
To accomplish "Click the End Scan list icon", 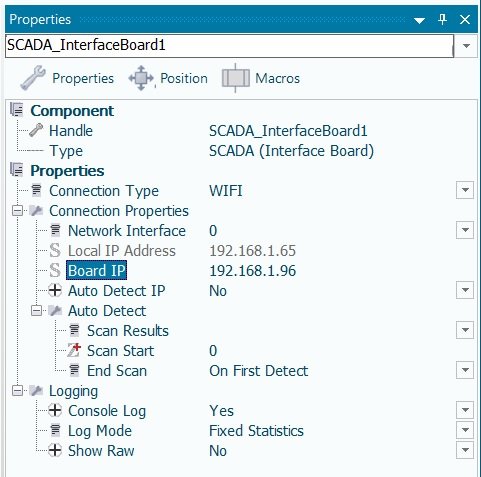I will point(74,370).
